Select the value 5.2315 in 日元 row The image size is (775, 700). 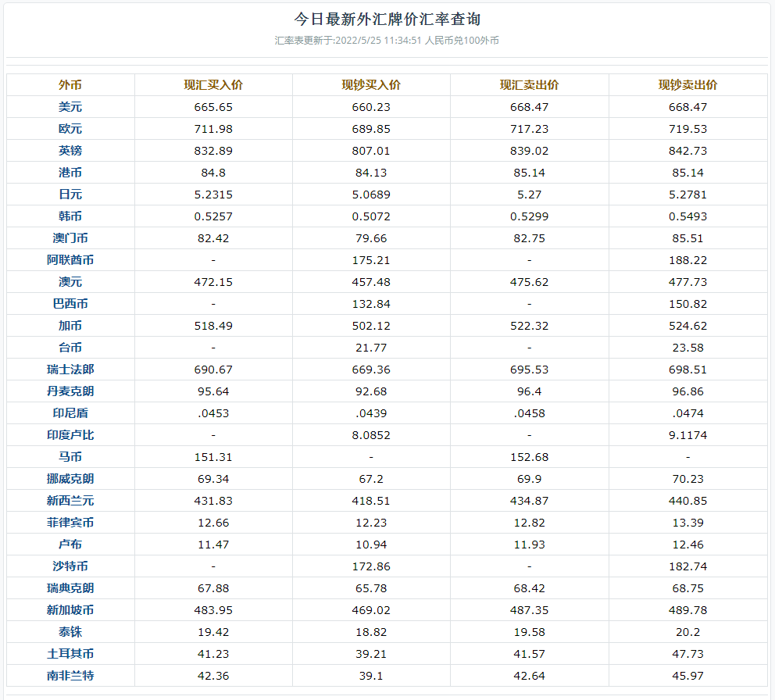click(x=213, y=195)
